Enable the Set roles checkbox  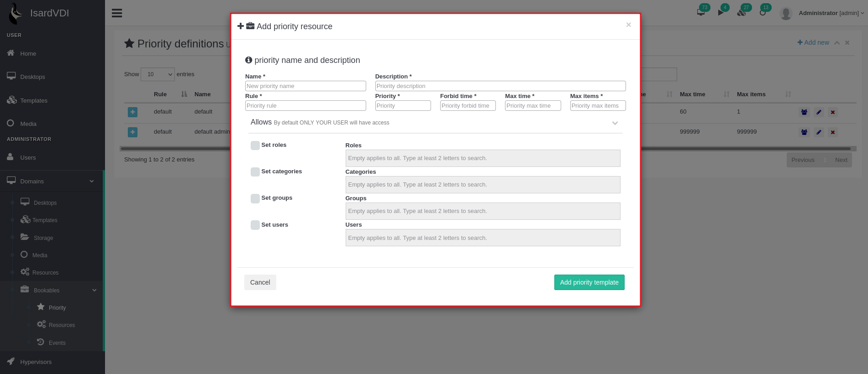pos(255,145)
